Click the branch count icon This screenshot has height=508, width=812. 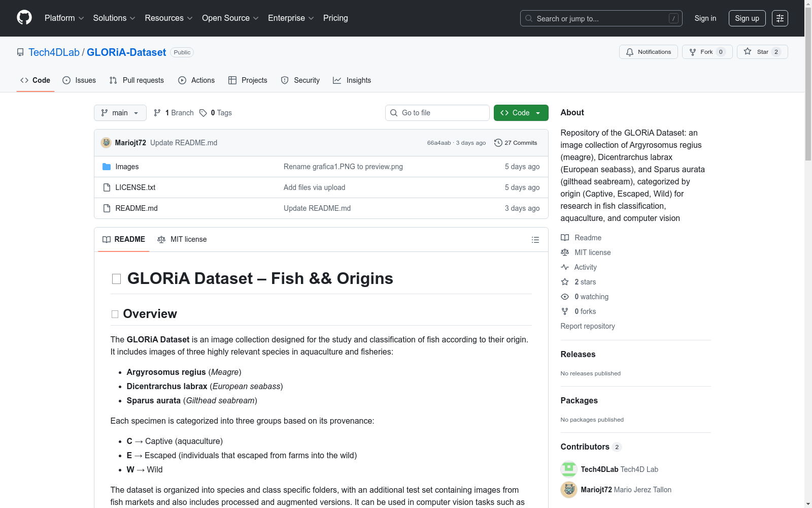157,113
